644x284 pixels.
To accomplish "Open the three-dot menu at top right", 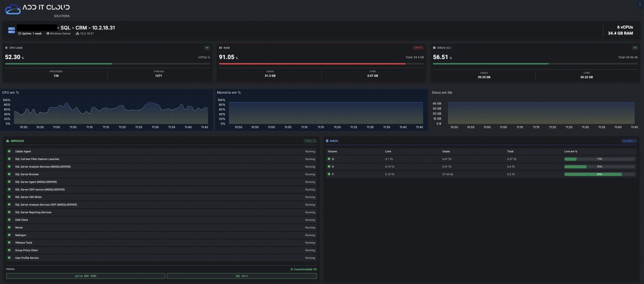I will 640,4.
